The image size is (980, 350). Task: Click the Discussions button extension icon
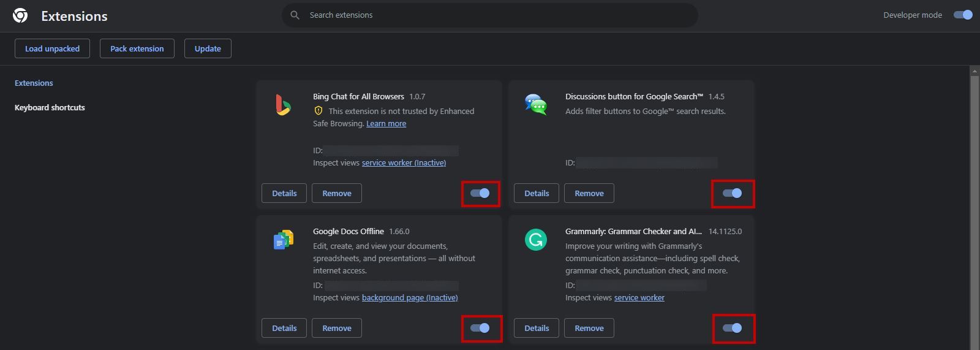click(x=535, y=105)
